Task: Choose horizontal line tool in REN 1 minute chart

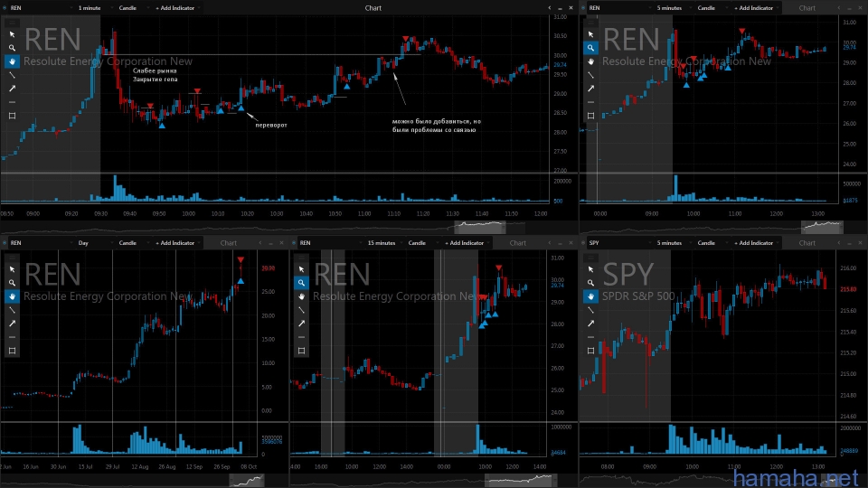Action: click(x=12, y=102)
